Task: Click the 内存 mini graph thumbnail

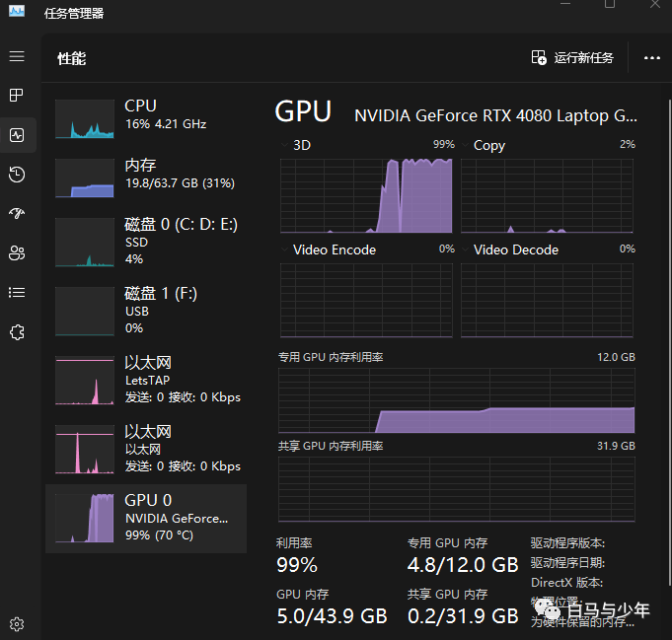Action: click(85, 178)
